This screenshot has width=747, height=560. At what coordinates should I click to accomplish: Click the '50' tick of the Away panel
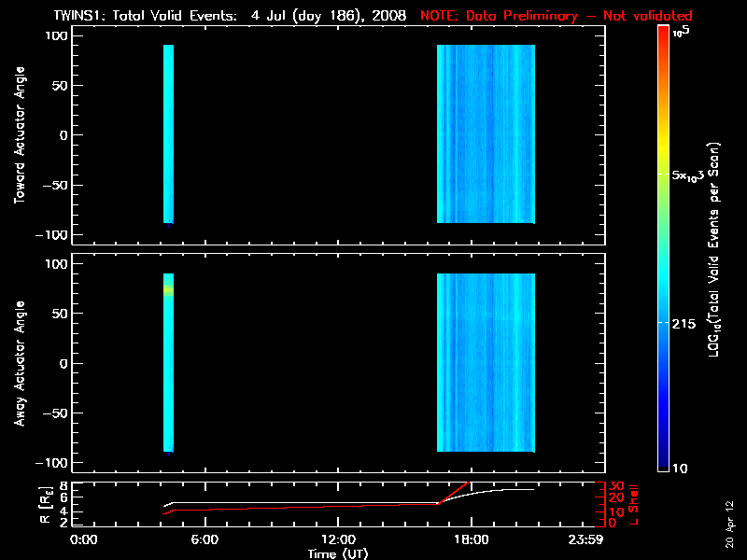tap(61, 314)
